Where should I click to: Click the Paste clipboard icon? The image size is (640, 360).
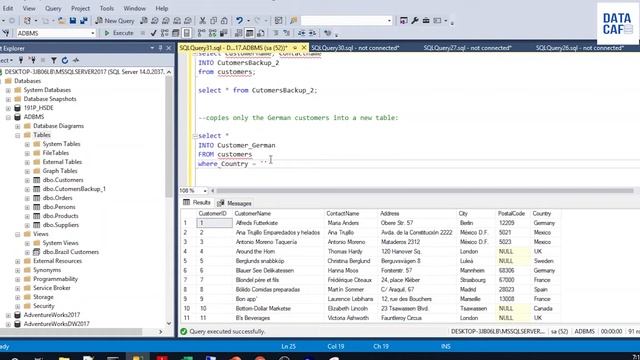224,20
